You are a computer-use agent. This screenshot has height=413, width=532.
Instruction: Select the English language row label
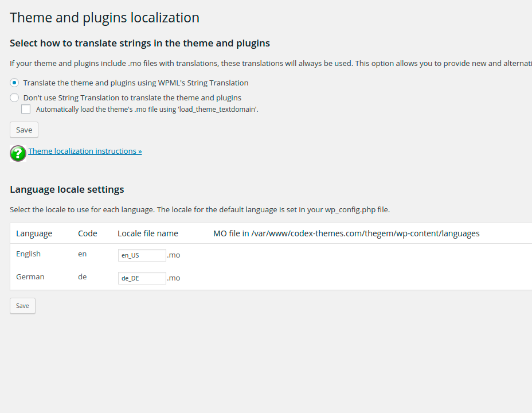click(28, 254)
